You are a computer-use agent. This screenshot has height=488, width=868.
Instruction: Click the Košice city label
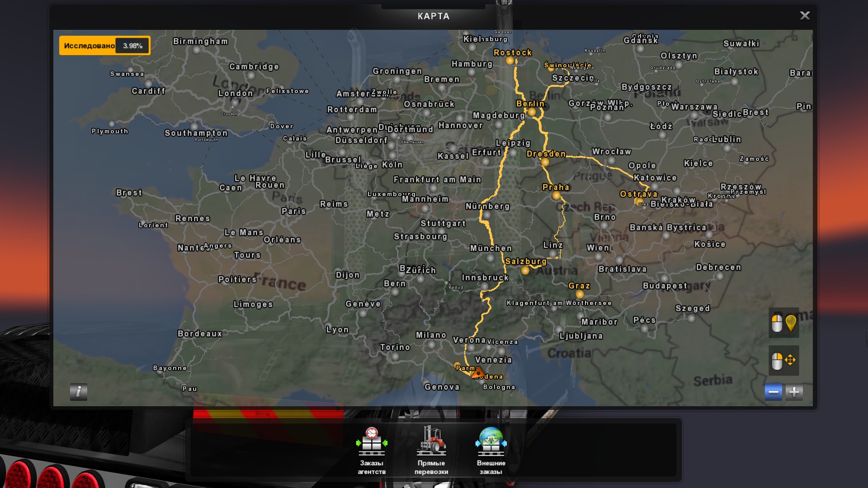(710, 244)
